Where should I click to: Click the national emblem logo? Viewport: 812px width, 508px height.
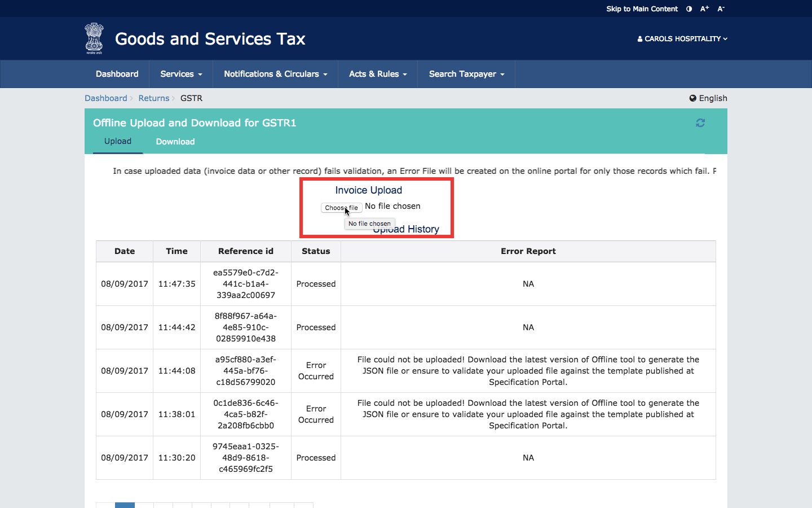(x=94, y=38)
